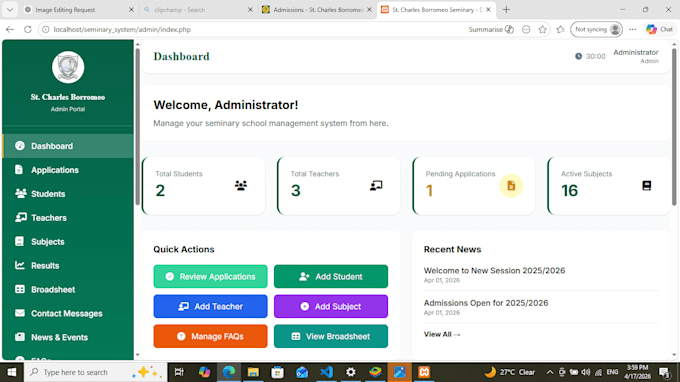Open Visual Studio Code from taskbar
Image resolution: width=680 pixels, height=382 pixels.
[326, 372]
